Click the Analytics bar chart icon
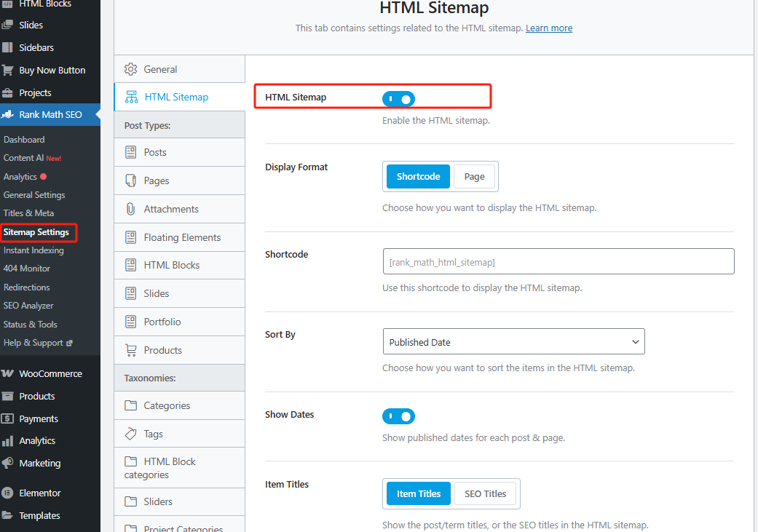This screenshot has height=532, width=758. tap(9, 440)
